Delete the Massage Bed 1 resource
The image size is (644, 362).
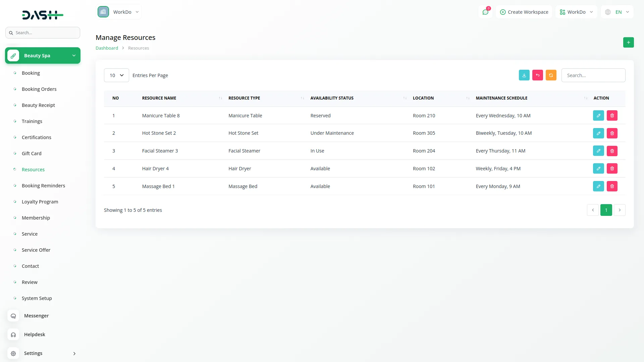(612, 186)
